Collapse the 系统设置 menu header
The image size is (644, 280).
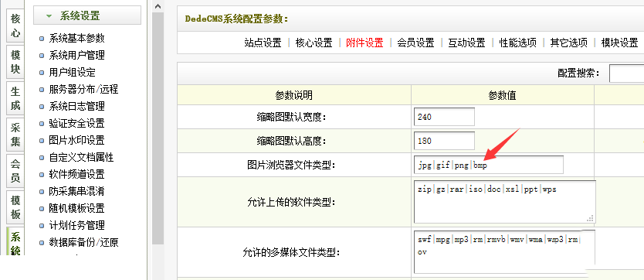(87, 15)
